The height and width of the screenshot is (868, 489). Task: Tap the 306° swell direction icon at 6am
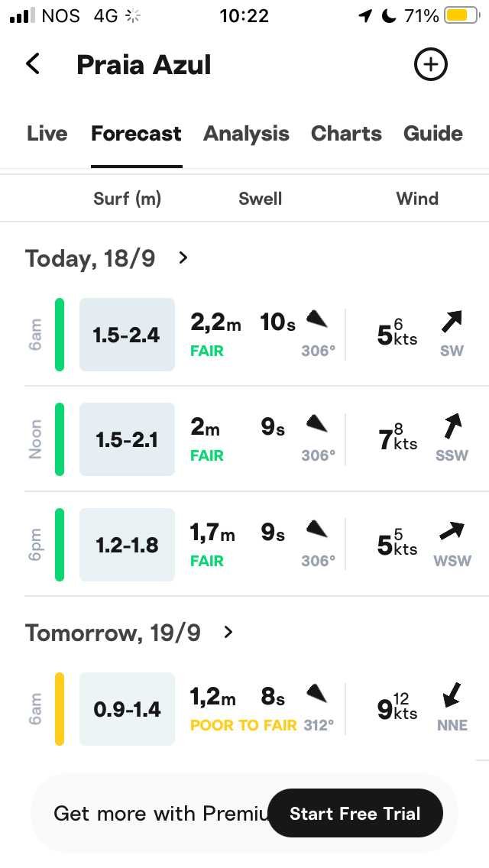pyautogui.click(x=317, y=319)
